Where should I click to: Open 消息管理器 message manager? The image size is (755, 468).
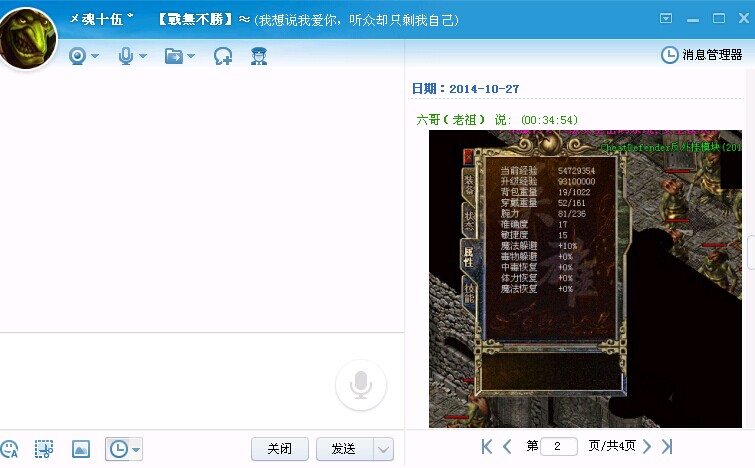(x=702, y=55)
